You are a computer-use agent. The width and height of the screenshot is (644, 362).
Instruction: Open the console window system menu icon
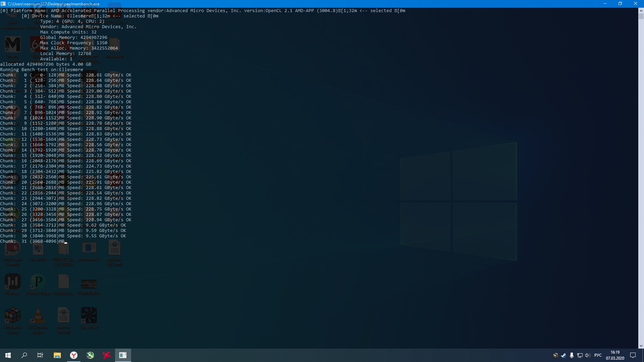click(3, 4)
